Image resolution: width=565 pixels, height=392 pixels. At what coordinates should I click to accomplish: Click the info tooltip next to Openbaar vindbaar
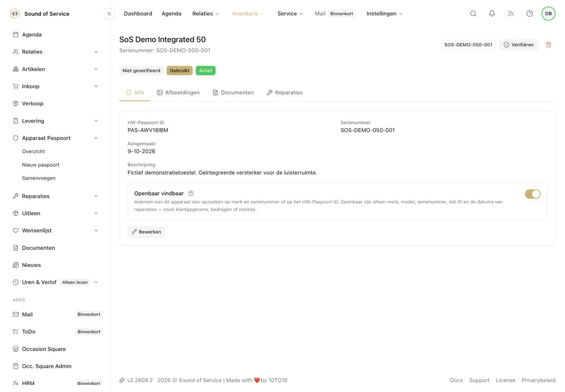[191, 193]
